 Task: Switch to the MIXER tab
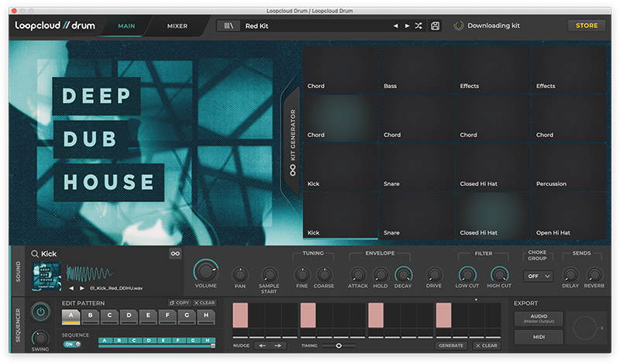(x=177, y=26)
